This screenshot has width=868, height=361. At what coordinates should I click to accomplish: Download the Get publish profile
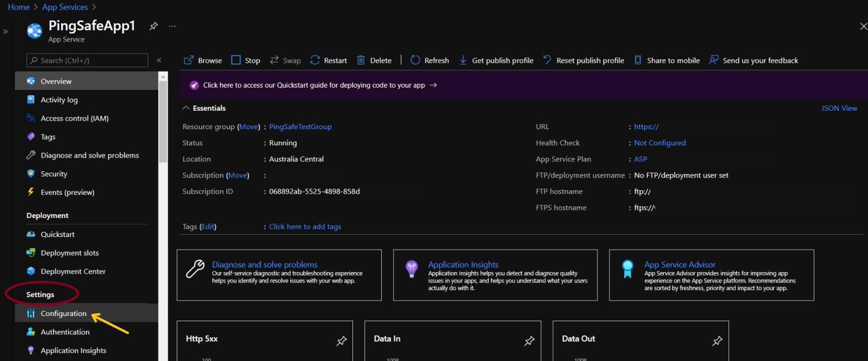click(x=496, y=61)
